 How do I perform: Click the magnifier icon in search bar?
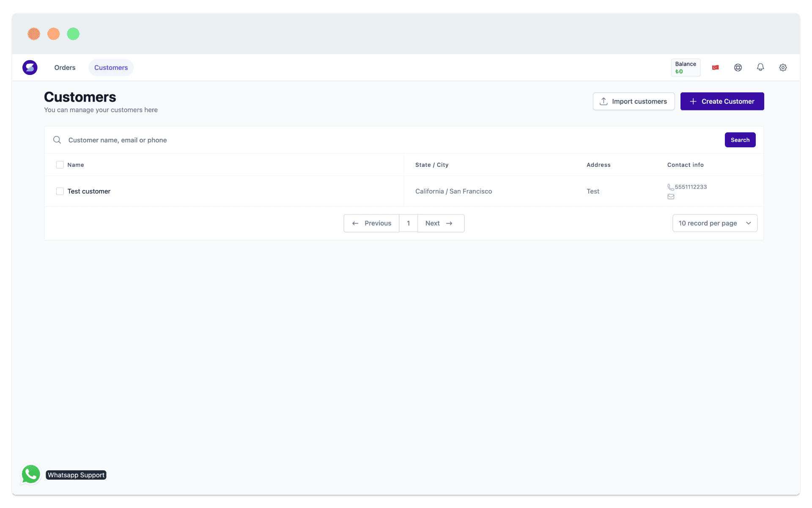[57, 140]
